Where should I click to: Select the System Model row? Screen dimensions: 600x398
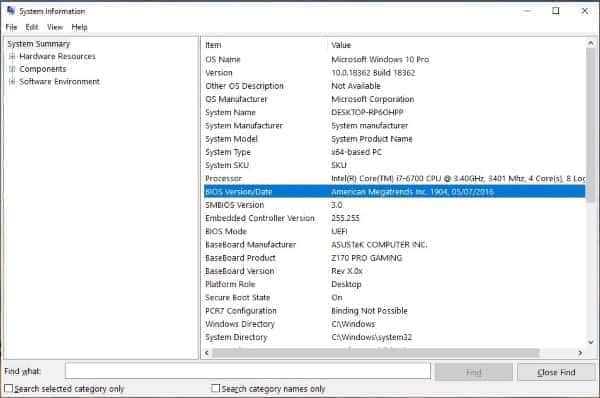[394, 139]
